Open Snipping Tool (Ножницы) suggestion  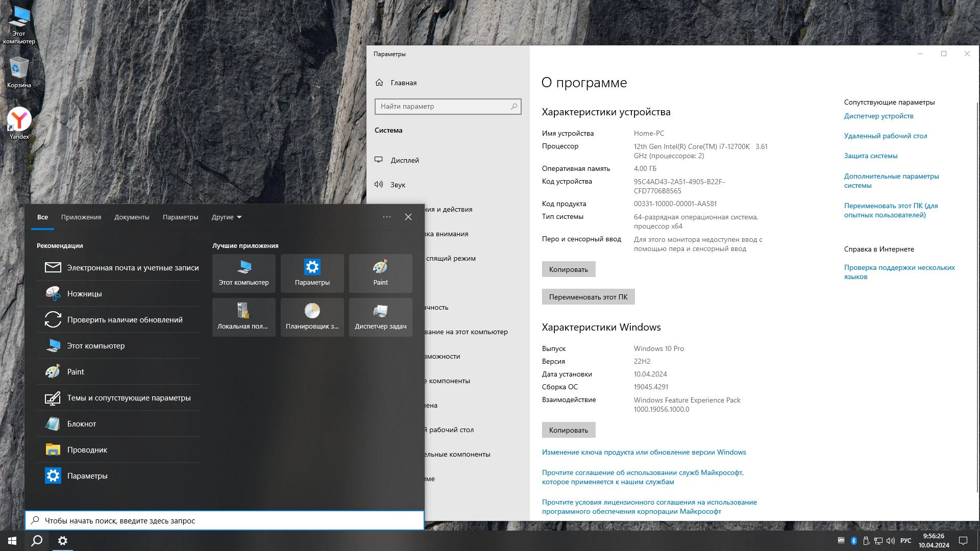(x=84, y=293)
